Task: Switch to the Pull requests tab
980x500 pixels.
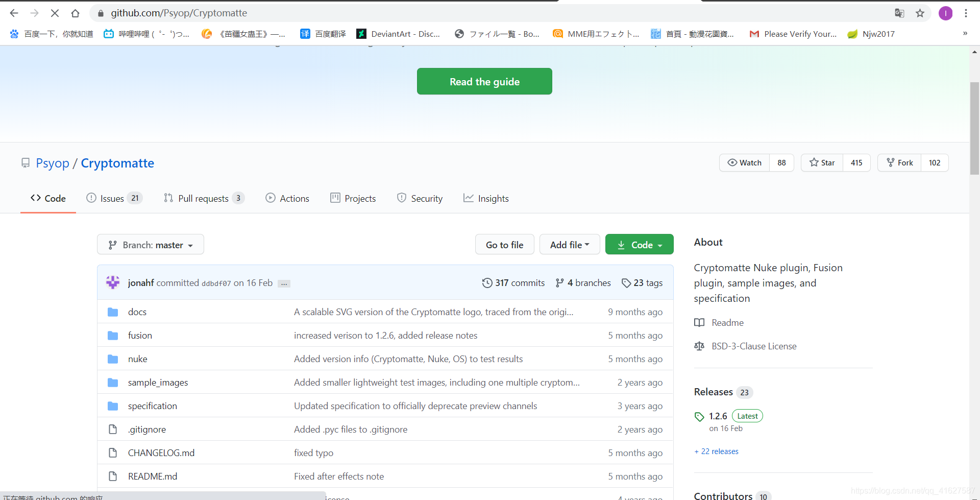Action: point(204,198)
